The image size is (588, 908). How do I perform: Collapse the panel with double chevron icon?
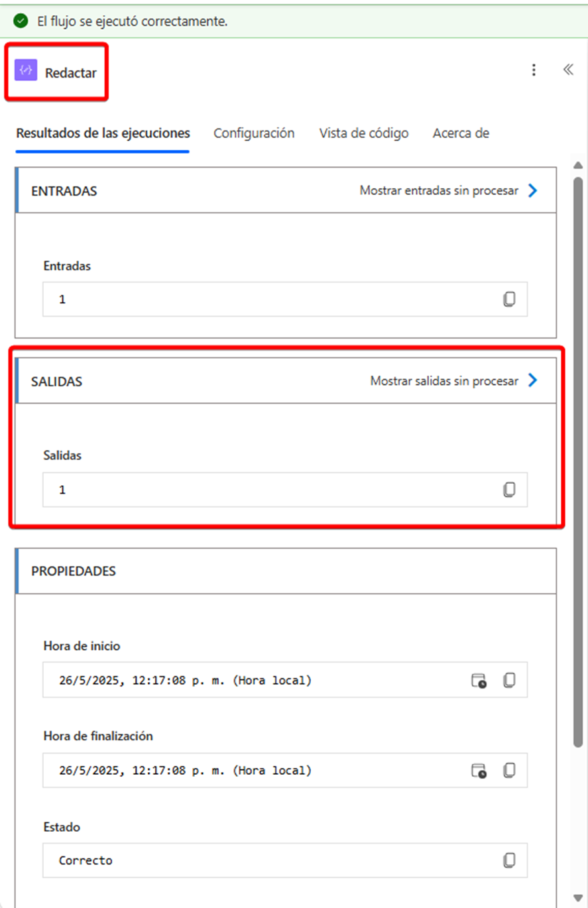568,70
